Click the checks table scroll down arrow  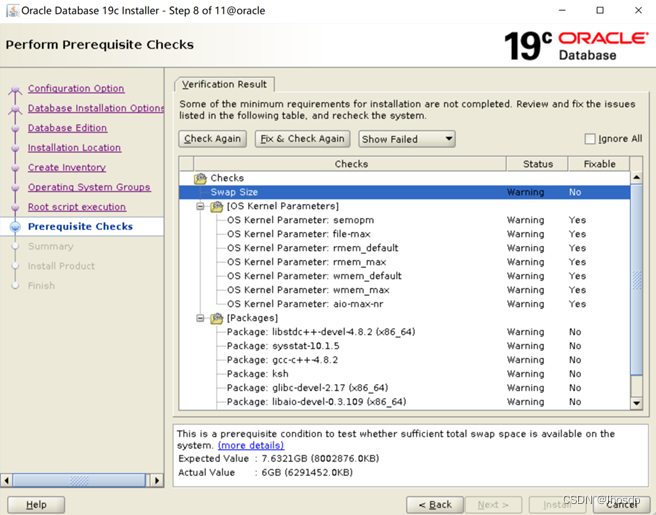tap(636, 403)
